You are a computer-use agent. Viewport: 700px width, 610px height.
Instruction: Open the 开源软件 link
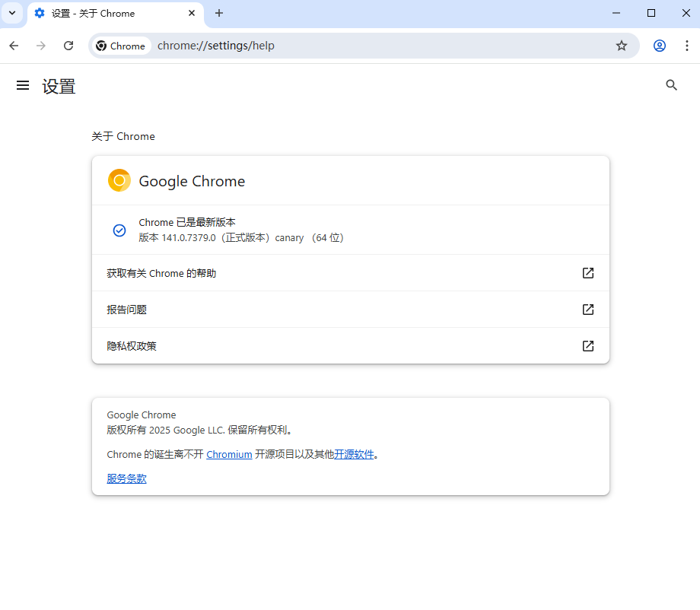tap(354, 454)
